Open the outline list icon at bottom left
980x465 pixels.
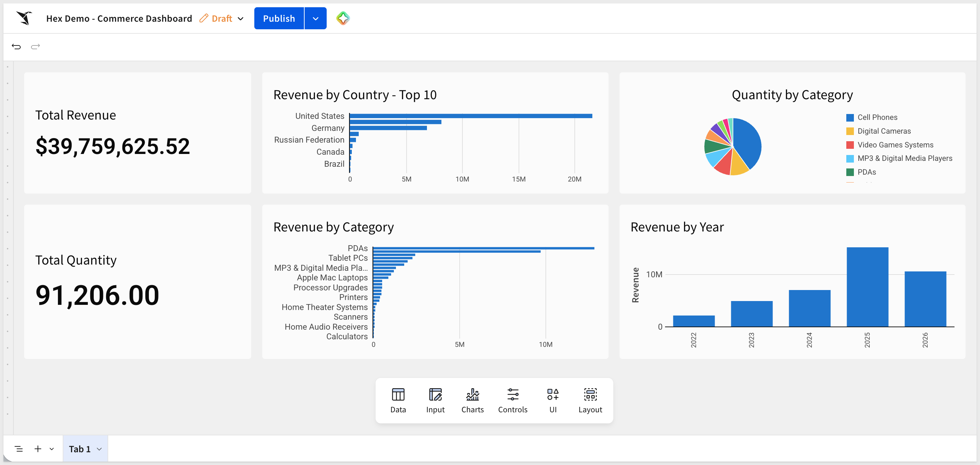coord(19,449)
